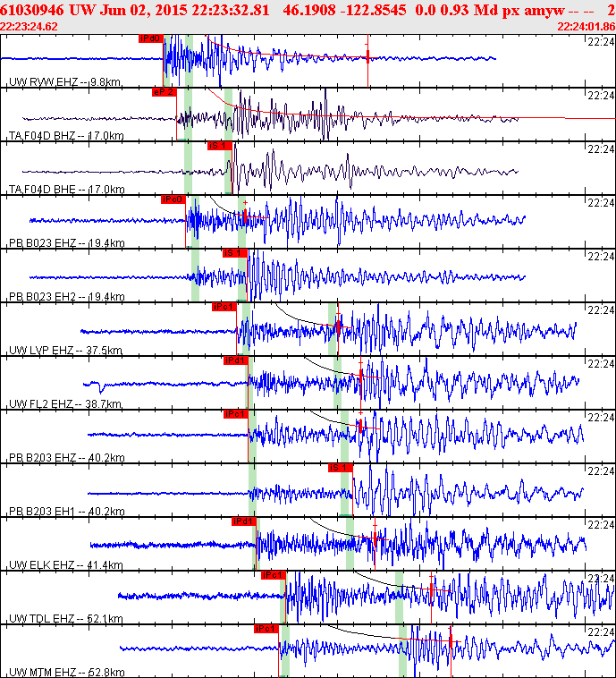Click the iS 1 pick flag on F04D BHE

[x=220, y=146]
